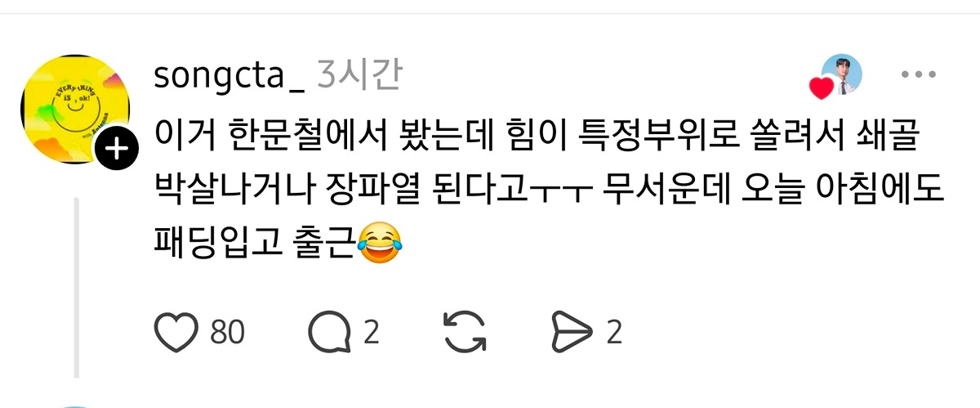View the 2 replies count beside bubble
The width and height of the screenshot is (980, 408).
coord(371,332)
